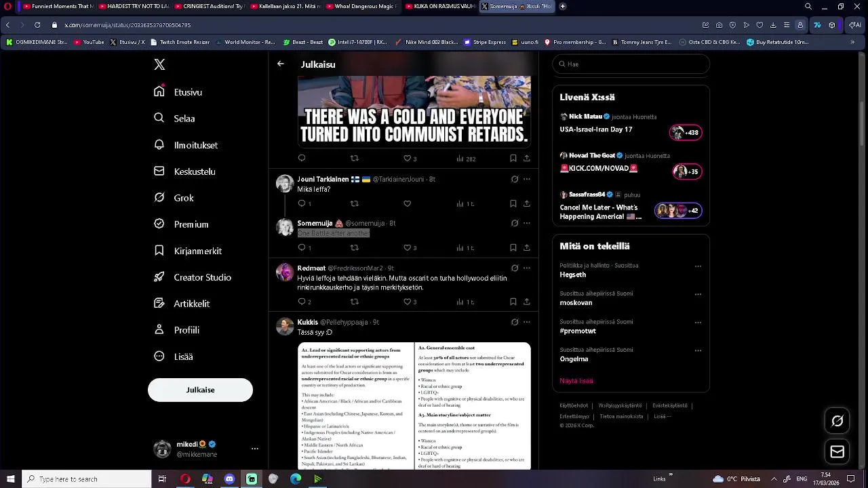Open mikedi account switcher menu
The height and width of the screenshot is (488, 868).
coord(207,449)
